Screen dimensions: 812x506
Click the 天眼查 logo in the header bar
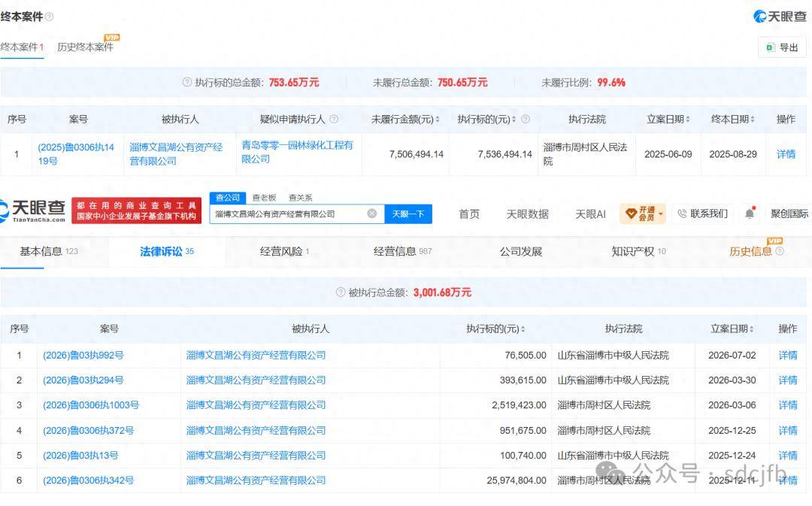pos(33,211)
